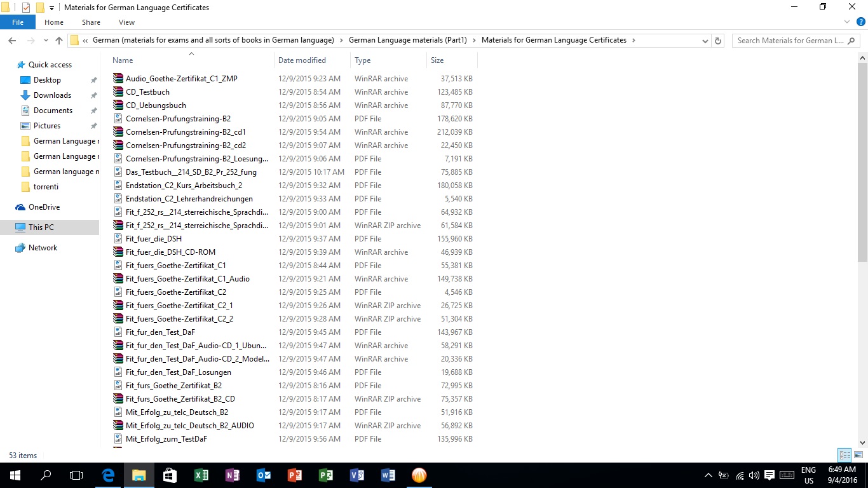Open the File ribbon tab
The image size is (868, 488).
[18, 22]
